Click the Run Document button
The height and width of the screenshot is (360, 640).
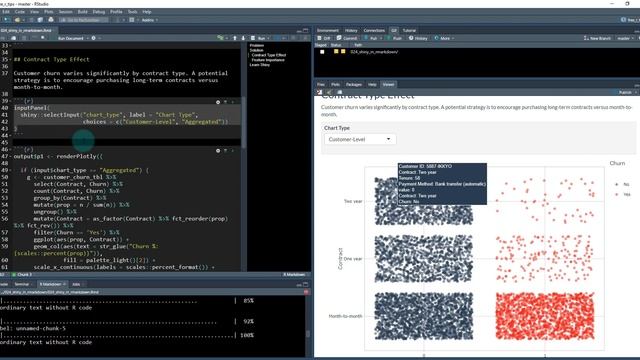pyautogui.click(x=70, y=38)
